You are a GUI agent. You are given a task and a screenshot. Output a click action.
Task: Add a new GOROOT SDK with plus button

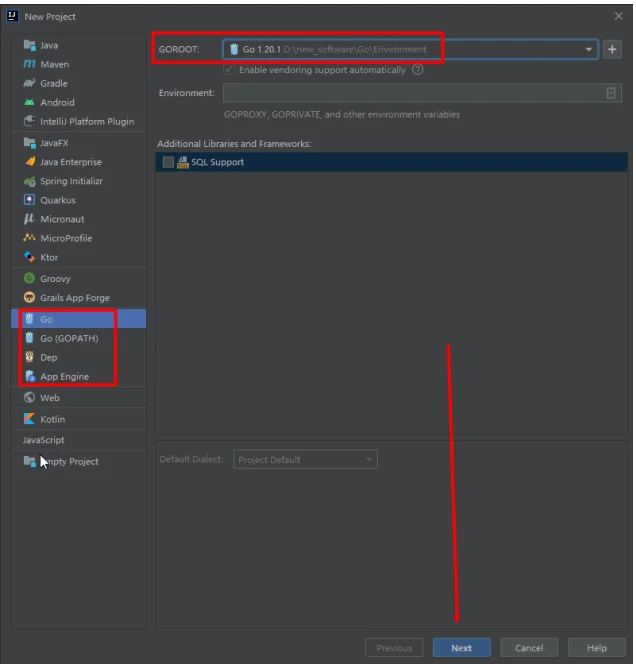coord(612,50)
